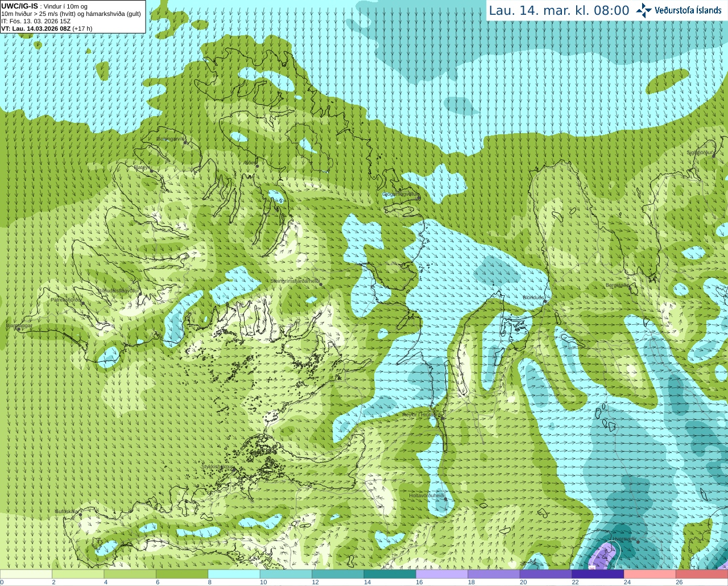Click the 24–26 m/s light pink legend swatch
This screenshot has height=586, width=728.
click(x=650, y=574)
